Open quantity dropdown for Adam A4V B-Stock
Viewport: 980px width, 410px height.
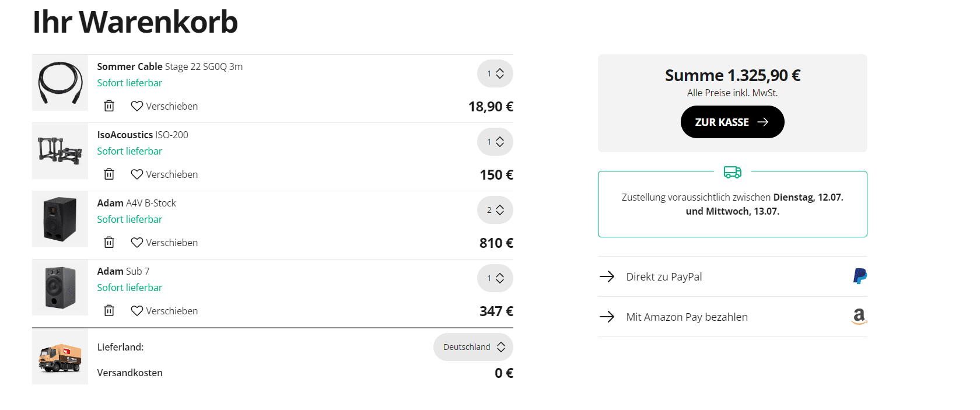click(x=495, y=211)
